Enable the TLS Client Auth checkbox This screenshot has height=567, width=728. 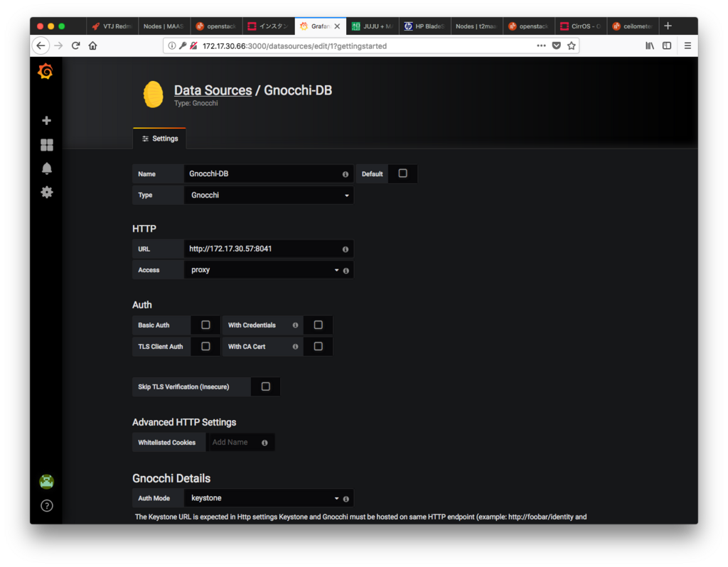coord(205,346)
